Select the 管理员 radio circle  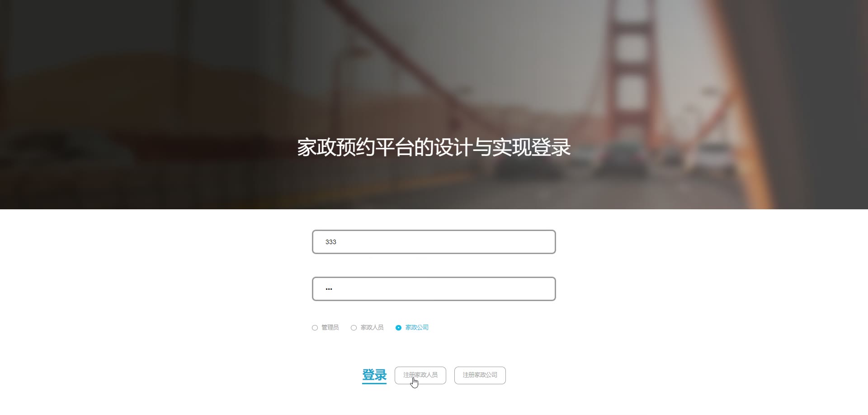click(x=315, y=328)
